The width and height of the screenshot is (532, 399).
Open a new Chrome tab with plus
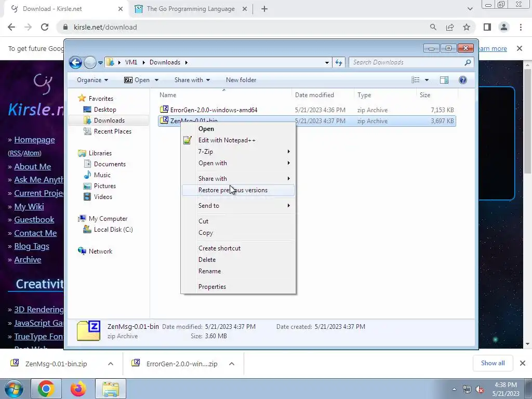tap(264, 9)
